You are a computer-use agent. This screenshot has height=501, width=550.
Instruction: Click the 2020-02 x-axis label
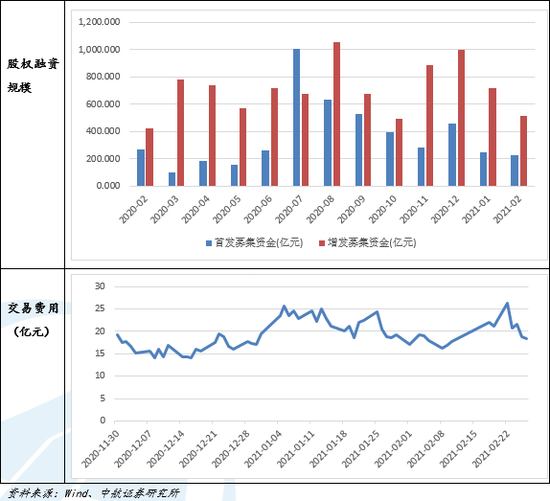(x=134, y=209)
